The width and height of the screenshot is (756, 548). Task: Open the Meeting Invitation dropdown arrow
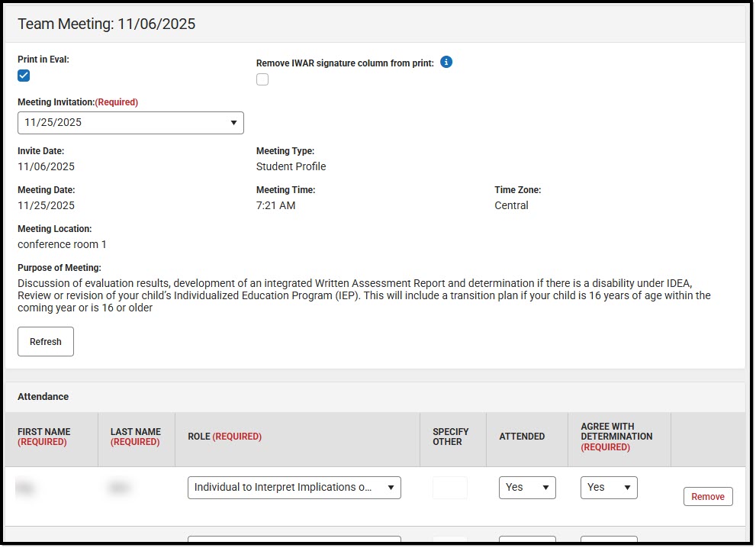(233, 122)
